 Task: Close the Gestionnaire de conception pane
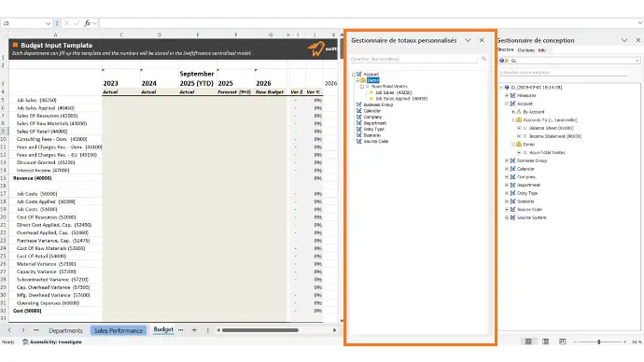[x=638, y=40]
